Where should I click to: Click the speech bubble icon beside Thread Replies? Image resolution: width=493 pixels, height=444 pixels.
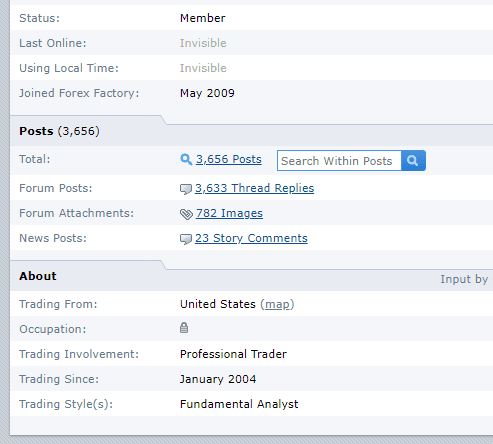click(186, 189)
